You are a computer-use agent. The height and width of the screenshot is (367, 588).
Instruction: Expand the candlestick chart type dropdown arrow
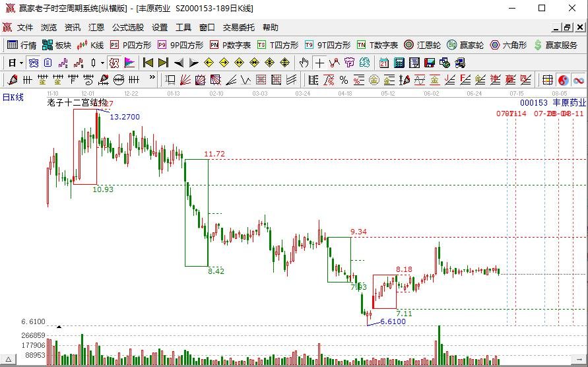[x=102, y=63]
